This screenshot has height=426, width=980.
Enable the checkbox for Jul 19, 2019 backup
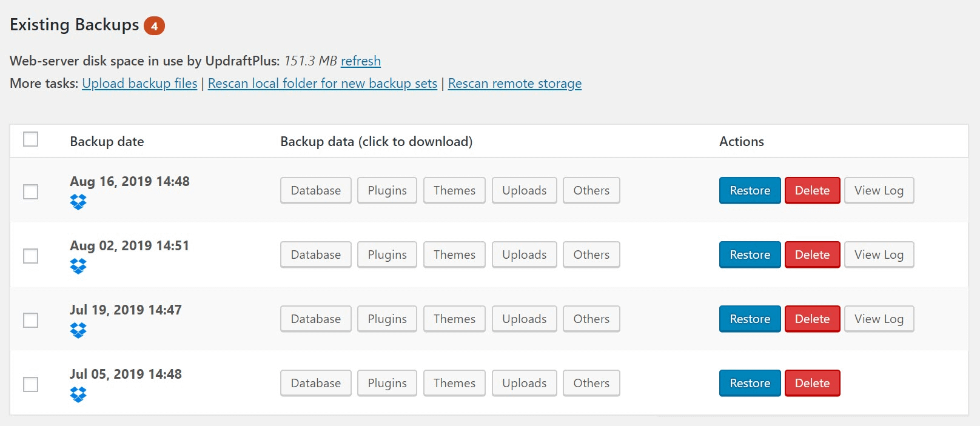click(30, 320)
